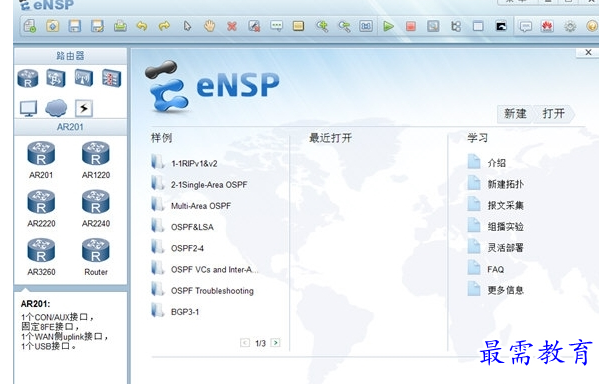Image resolution: width=601 pixels, height=384 pixels.
Task: Click the red X delete tool
Action: pyautogui.click(x=232, y=26)
